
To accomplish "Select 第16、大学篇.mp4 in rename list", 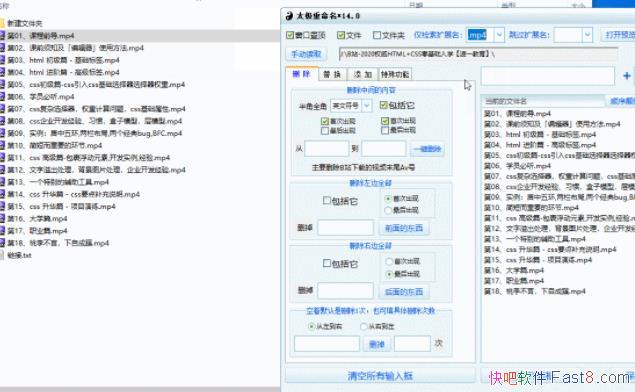I will point(514,270).
